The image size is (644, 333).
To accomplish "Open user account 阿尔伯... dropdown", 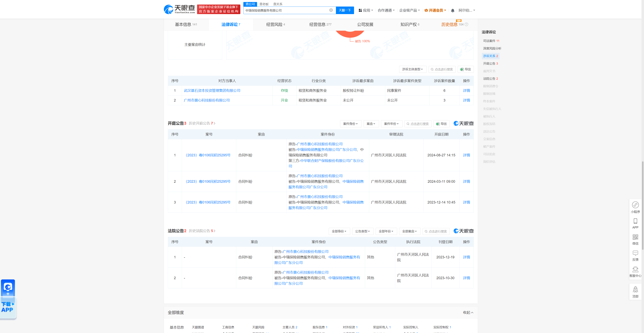I will click(467, 11).
